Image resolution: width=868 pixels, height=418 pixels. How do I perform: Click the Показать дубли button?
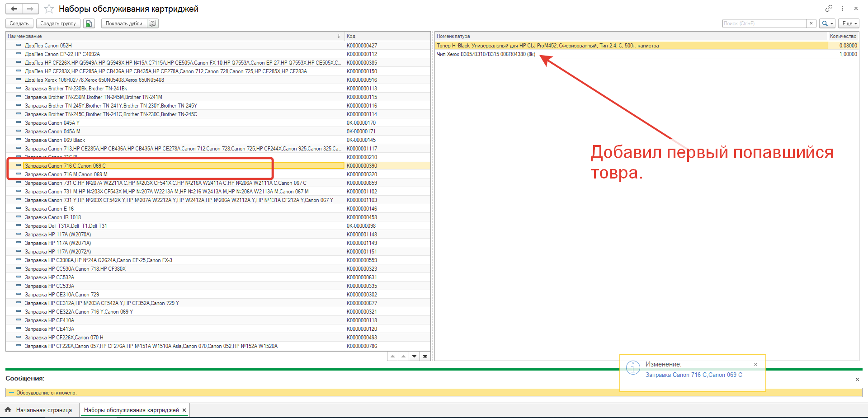click(124, 23)
